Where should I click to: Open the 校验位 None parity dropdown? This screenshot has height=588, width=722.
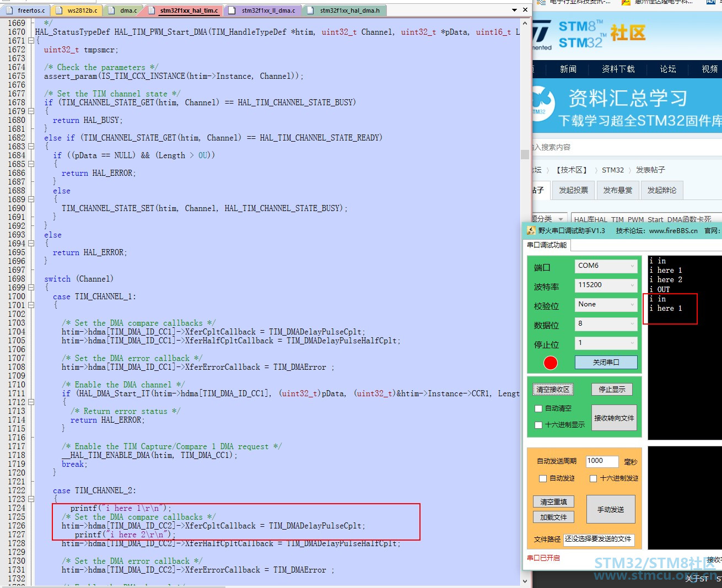pyautogui.click(x=606, y=304)
